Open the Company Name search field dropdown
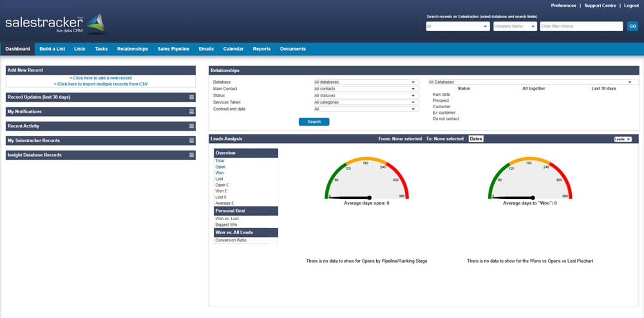This screenshot has width=644, height=318. pos(515,26)
